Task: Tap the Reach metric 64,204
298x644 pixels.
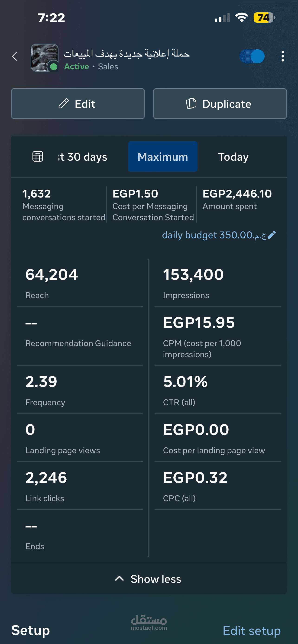Action: click(52, 274)
